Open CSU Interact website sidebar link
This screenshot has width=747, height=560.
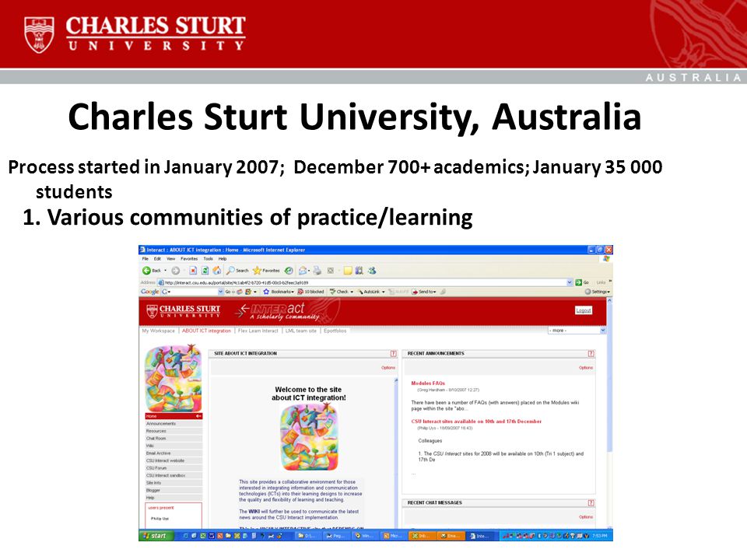pyautogui.click(x=174, y=460)
